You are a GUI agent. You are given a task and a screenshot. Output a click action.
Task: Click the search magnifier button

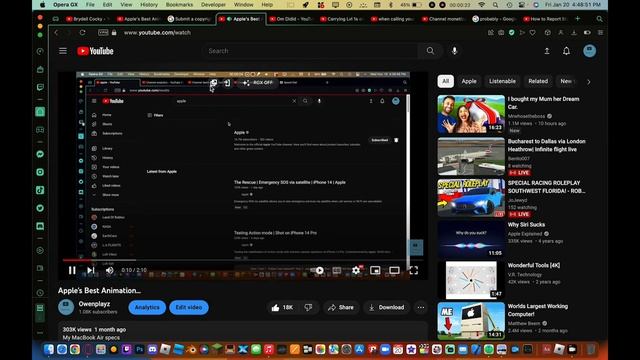tap(430, 51)
